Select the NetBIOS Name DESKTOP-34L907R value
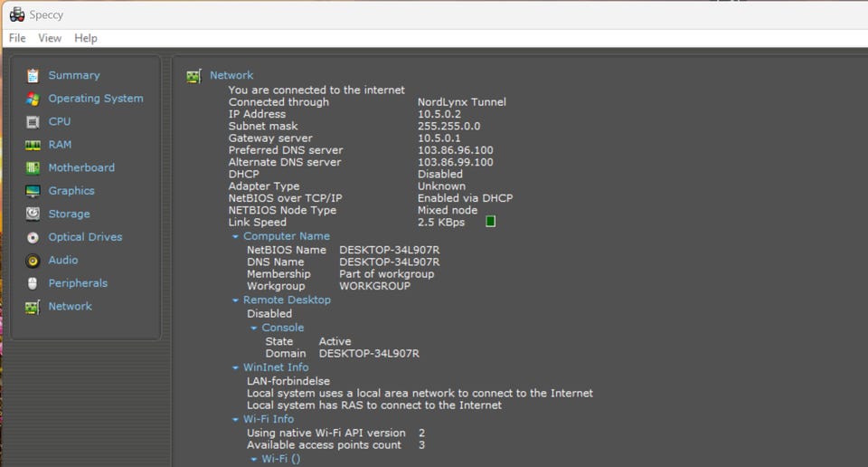868x467 pixels. click(x=390, y=250)
